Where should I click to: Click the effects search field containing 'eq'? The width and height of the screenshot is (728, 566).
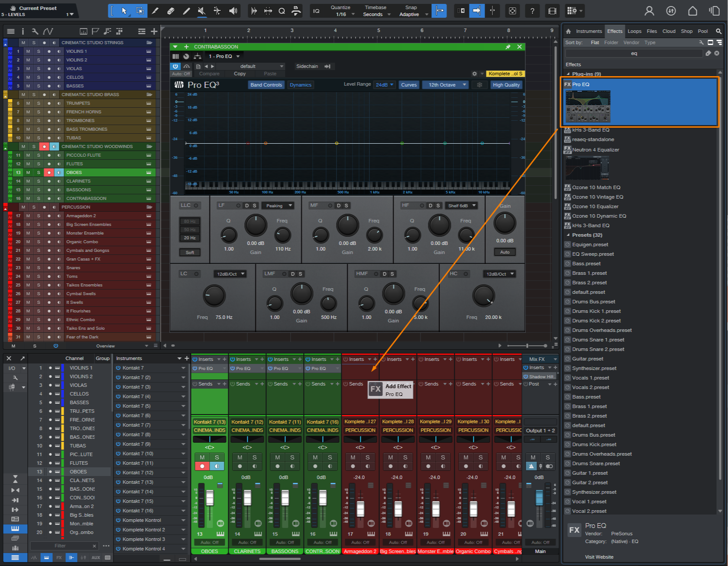[x=634, y=53]
